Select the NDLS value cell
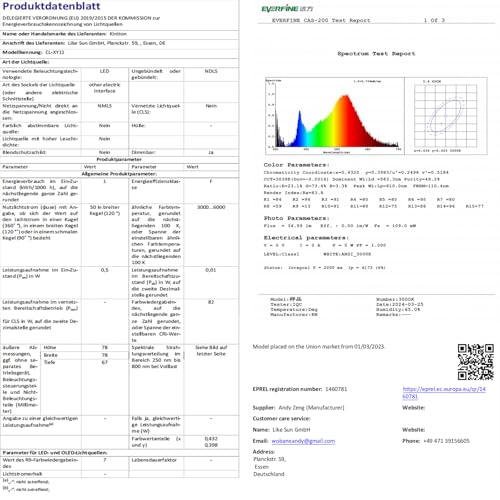Image resolution: width=500 pixels, height=500 pixels. (x=211, y=71)
